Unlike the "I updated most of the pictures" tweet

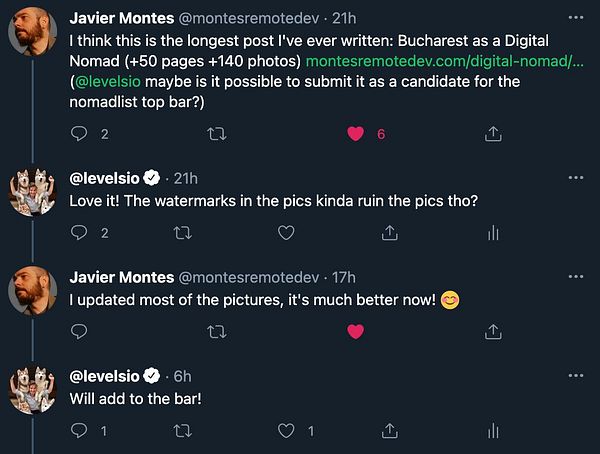coord(354,331)
